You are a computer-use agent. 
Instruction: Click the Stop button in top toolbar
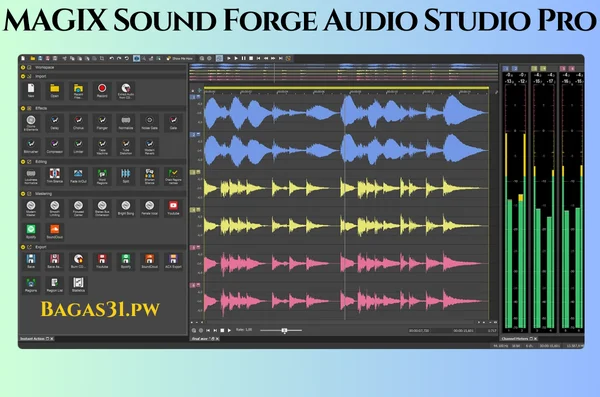(x=251, y=59)
